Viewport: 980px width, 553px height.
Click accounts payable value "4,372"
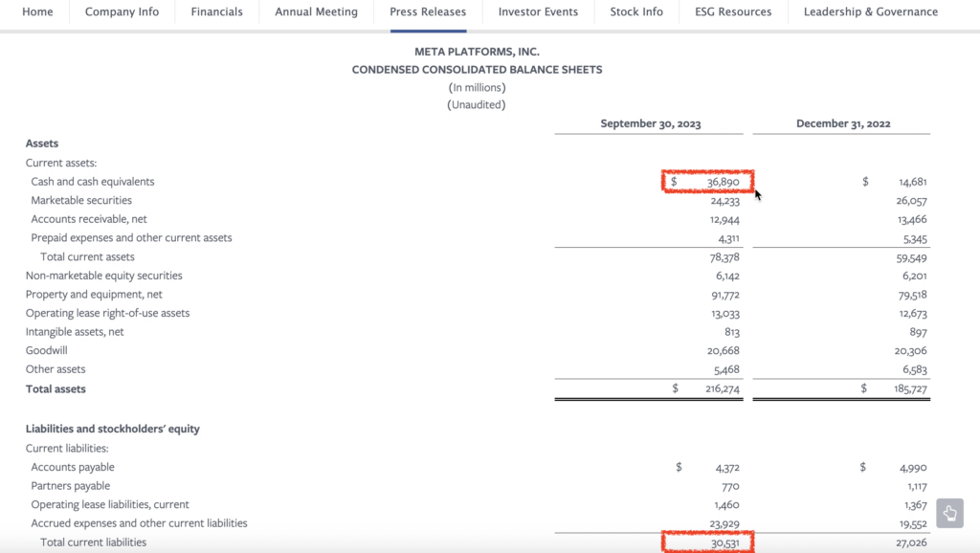click(x=727, y=468)
